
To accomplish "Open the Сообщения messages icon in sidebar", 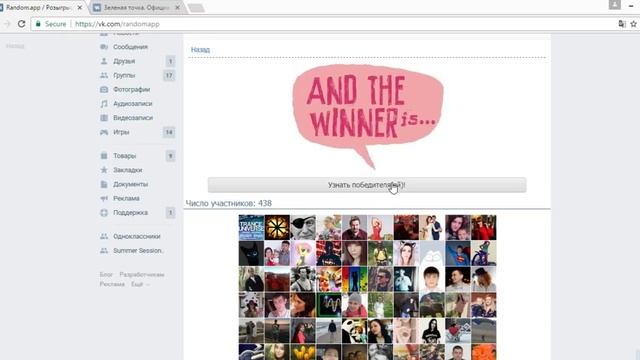I will coord(104,47).
